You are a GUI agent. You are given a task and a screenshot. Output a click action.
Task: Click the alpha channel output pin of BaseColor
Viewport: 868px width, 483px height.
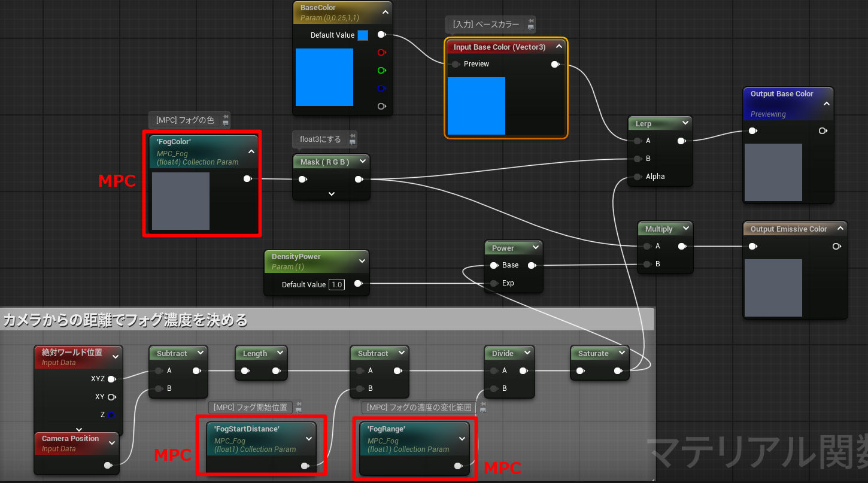[381, 107]
